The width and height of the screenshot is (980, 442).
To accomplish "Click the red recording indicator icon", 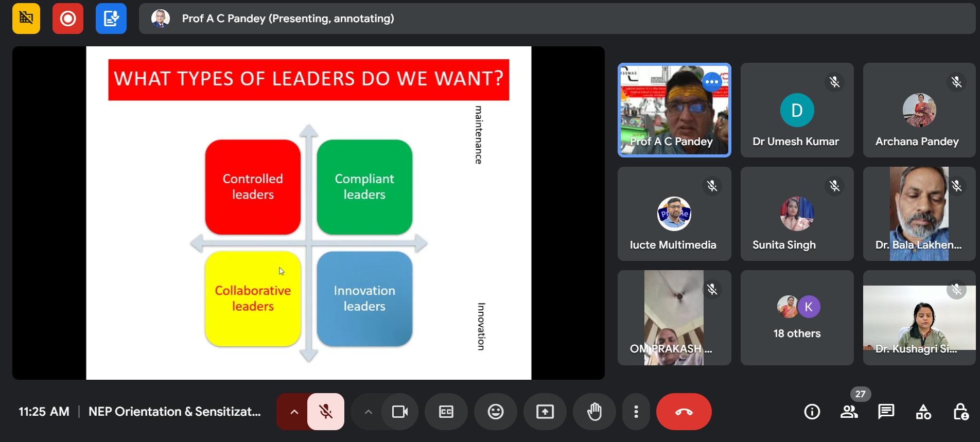I will (x=67, y=19).
